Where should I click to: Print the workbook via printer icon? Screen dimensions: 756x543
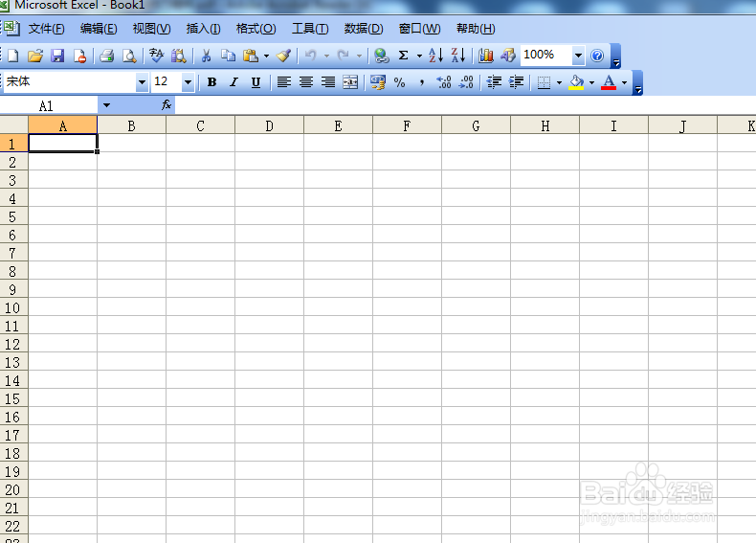pos(106,56)
